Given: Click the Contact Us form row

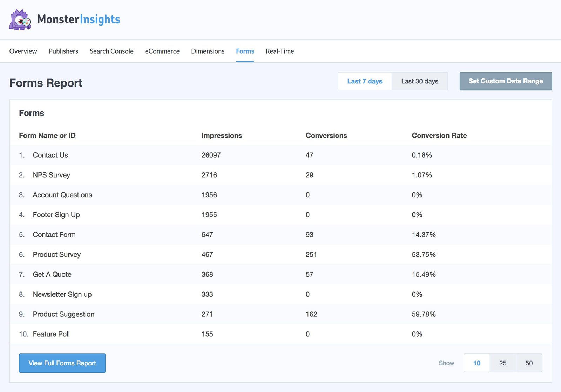Looking at the screenshot, I should [50, 155].
